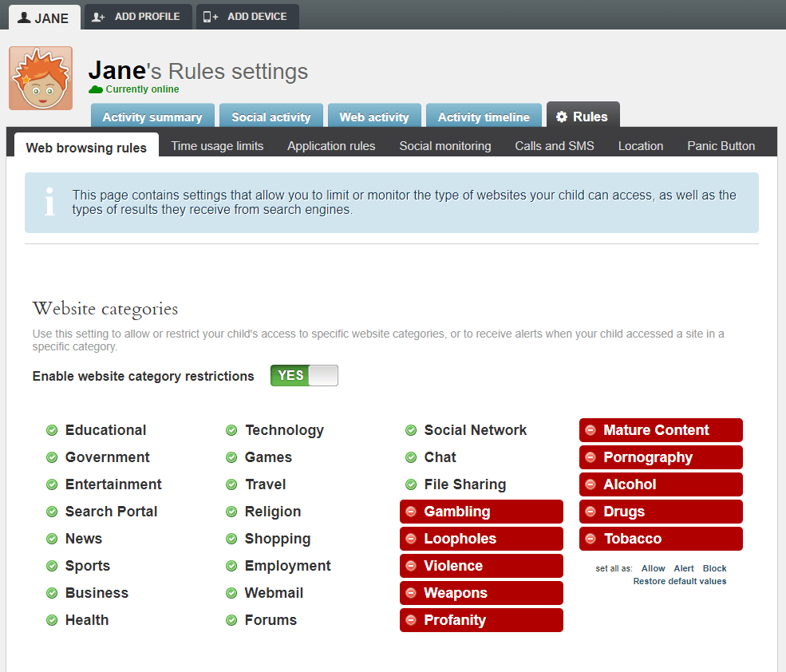Select the Application rules tab
This screenshot has height=672, width=786.
(331, 146)
